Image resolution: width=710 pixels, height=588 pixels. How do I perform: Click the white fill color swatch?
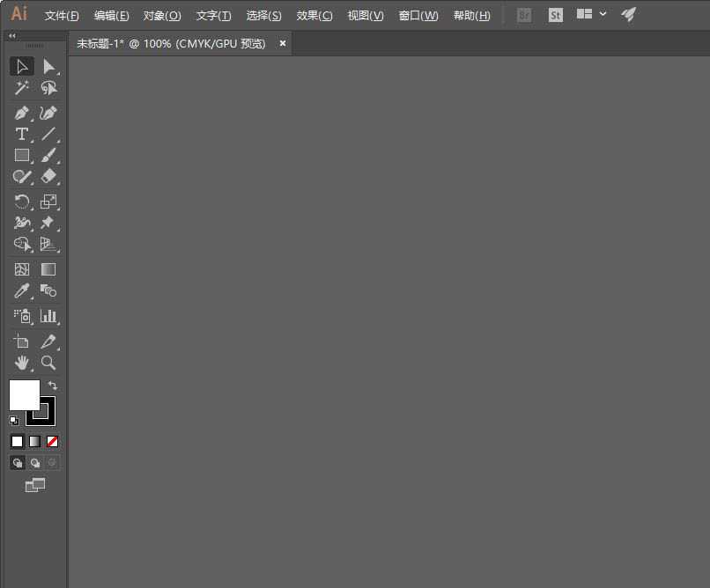coord(23,393)
